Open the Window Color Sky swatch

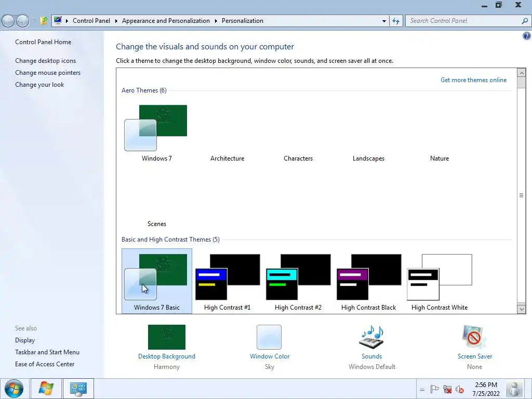pos(269,337)
